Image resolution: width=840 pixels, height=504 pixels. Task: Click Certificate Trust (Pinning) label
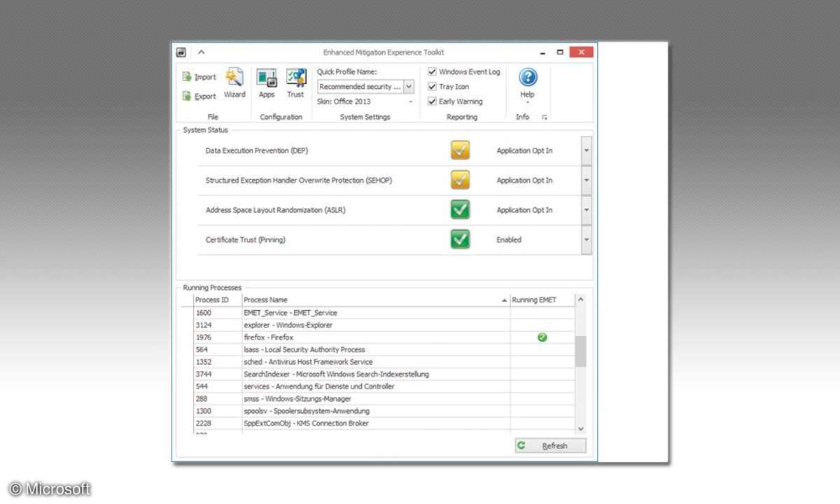tap(245, 239)
